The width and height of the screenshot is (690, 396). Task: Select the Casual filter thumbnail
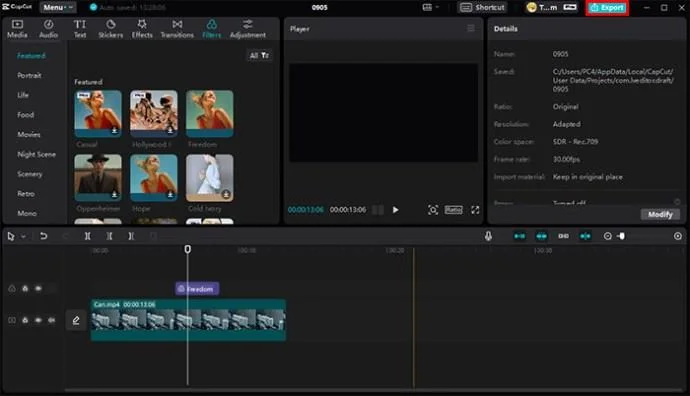(98, 114)
